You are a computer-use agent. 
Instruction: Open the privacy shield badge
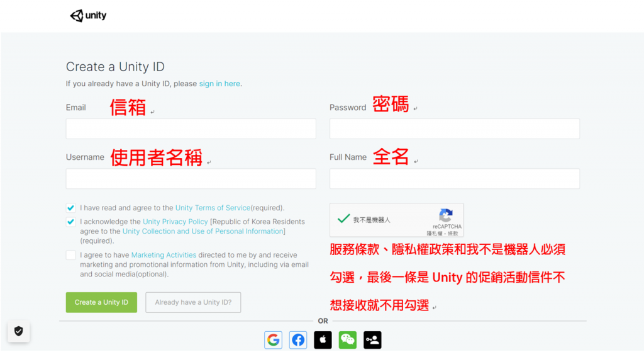(x=18, y=331)
